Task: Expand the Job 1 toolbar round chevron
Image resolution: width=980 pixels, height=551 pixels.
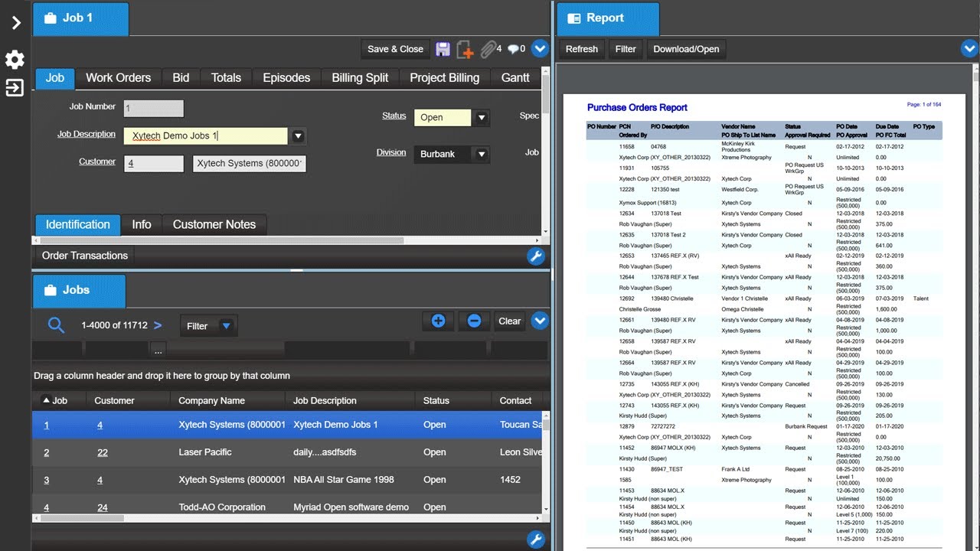Action: 540,49
